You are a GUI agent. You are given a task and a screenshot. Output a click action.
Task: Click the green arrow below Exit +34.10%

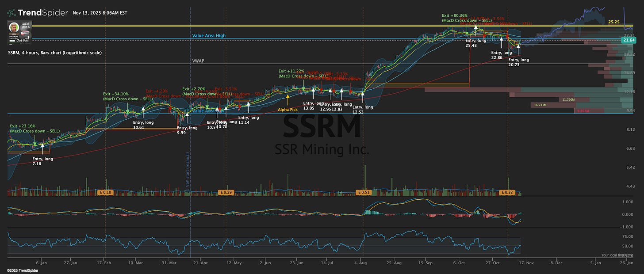point(127,109)
